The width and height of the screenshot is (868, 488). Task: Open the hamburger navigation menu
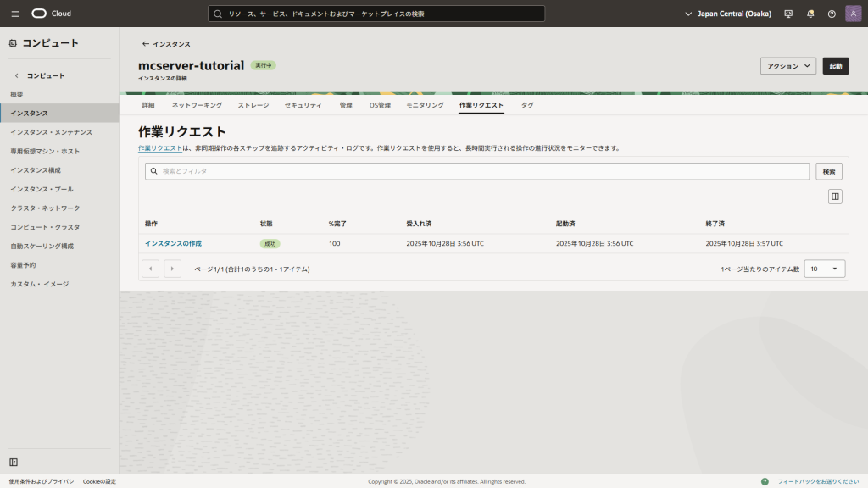click(15, 14)
